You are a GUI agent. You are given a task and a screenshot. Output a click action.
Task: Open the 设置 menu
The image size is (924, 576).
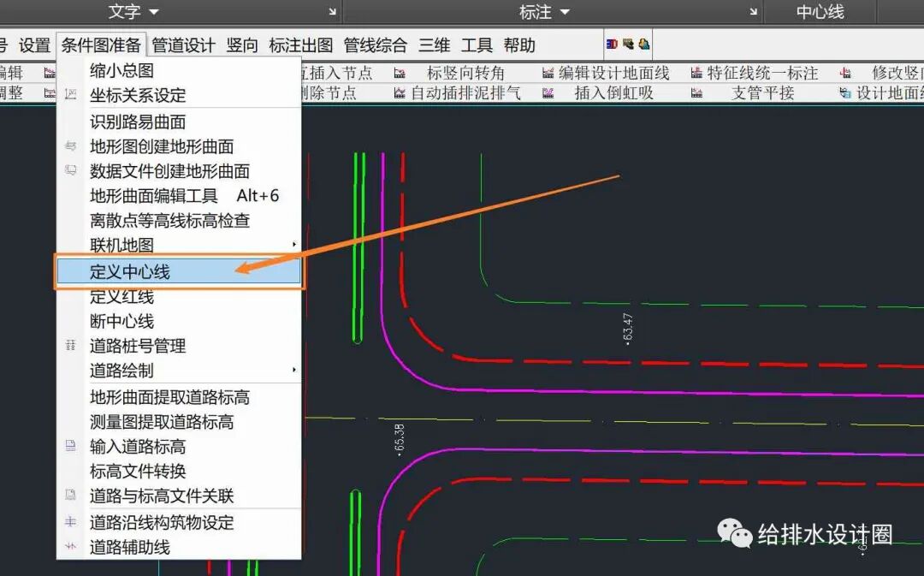point(34,45)
